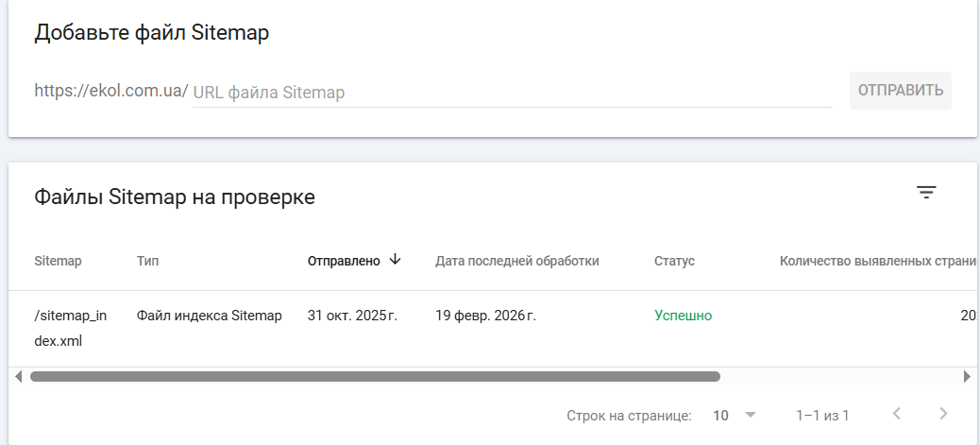Image resolution: width=980 pixels, height=445 pixels.
Task: Sort by Дата последней обработки column header
Action: pyautogui.click(x=516, y=261)
